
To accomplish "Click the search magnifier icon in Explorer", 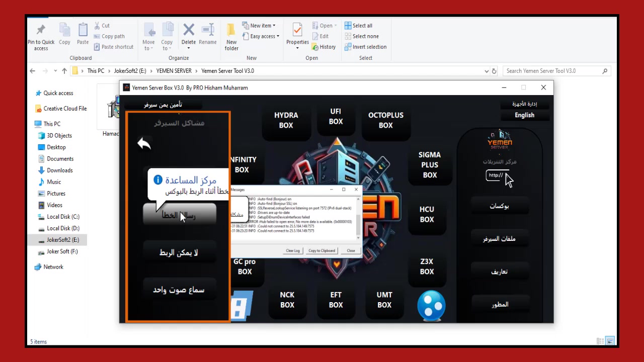I will coord(605,71).
